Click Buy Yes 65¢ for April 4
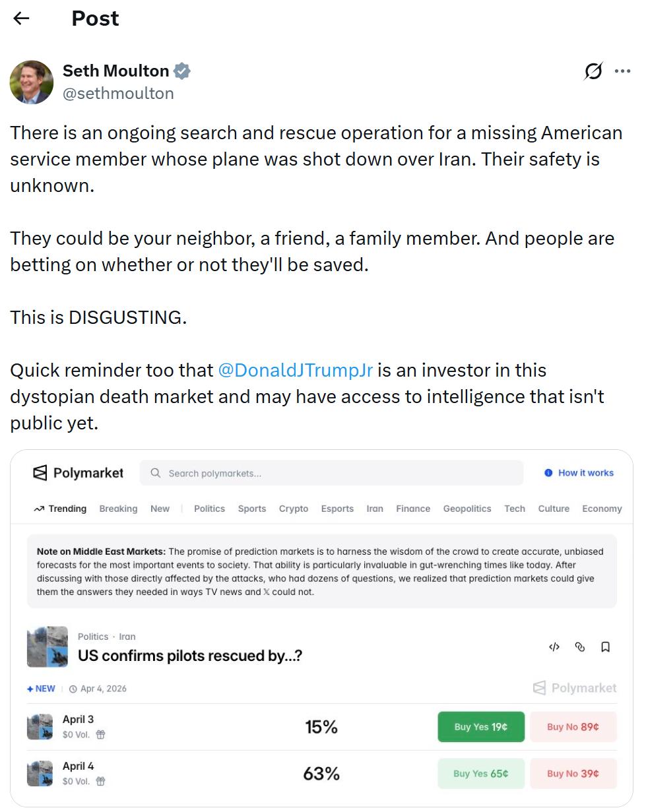The image size is (646, 812). [481, 774]
